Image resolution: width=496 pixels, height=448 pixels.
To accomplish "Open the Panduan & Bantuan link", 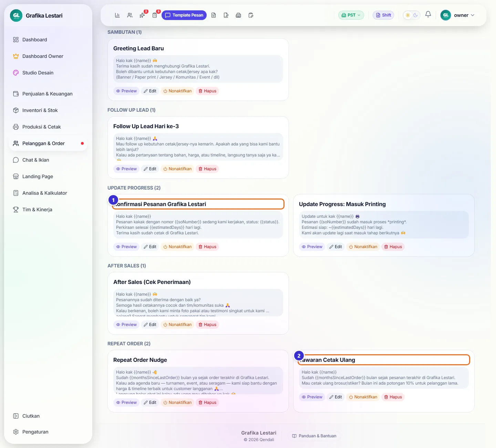I will 314,436.
